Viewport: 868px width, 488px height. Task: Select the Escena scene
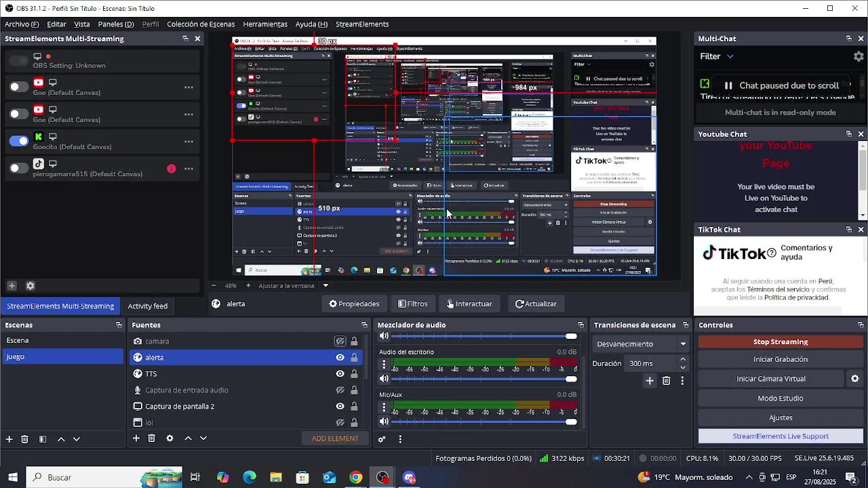click(62, 341)
